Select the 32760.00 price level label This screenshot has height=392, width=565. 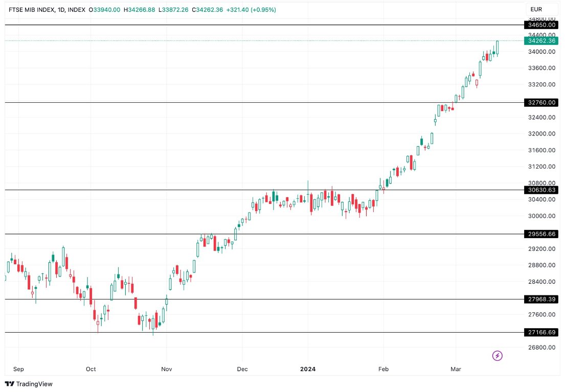pos(540,102)
